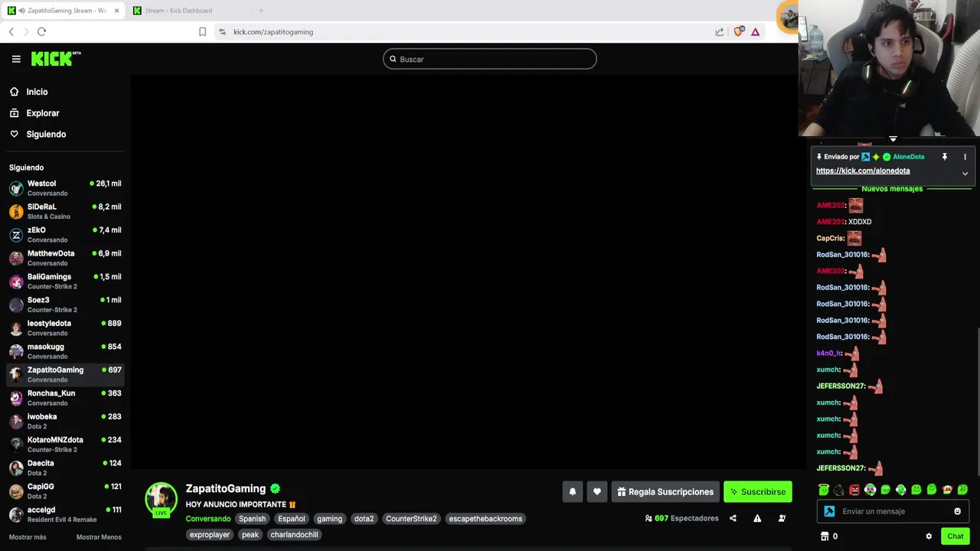Click the Enviar un mensaje chat input
Image resolution: width=980 pixels, height=551 pixels.
[x=894, y=511]
